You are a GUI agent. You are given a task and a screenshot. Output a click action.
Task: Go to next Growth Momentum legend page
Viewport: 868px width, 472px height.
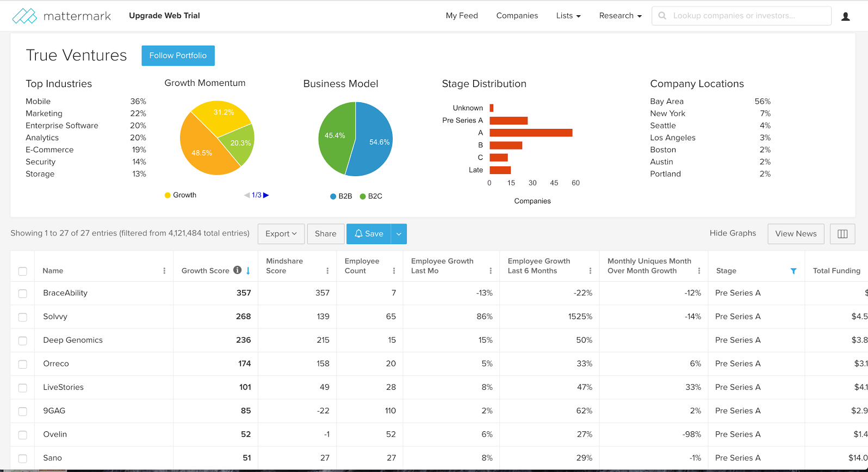pyautogui.click(x=266, y=195)
